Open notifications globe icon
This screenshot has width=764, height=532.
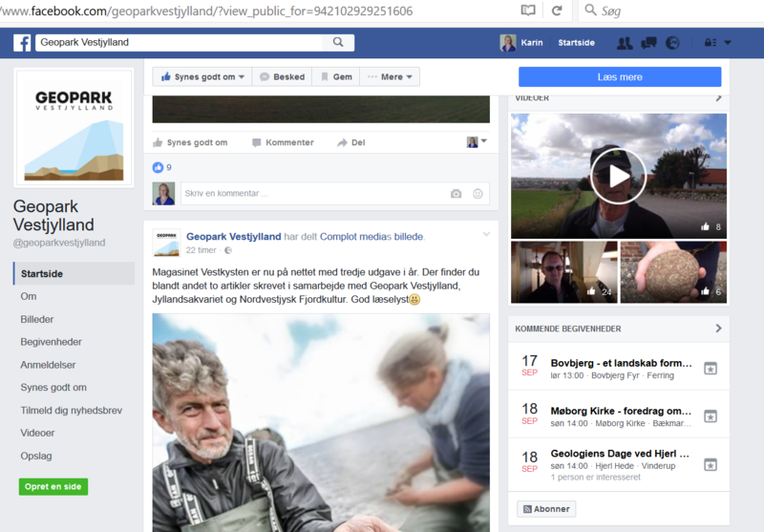[x=672, y=43]
